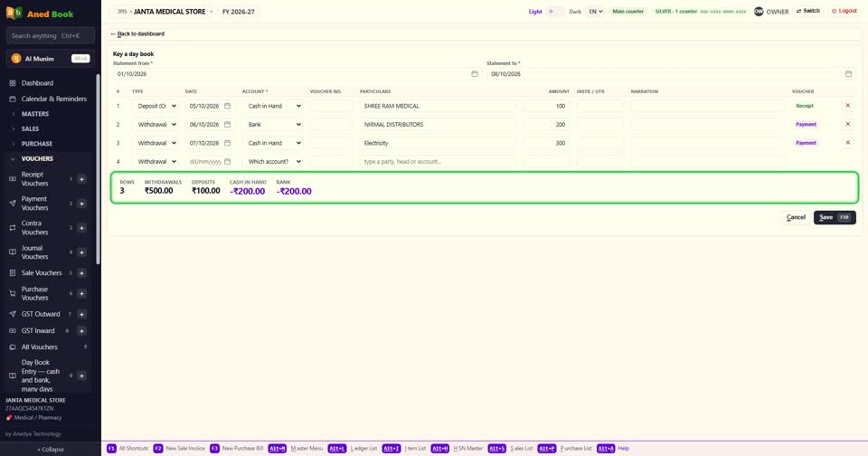Open date calendar for empty row 4
This screenshot has height=456, width=868.
[228, 162]
